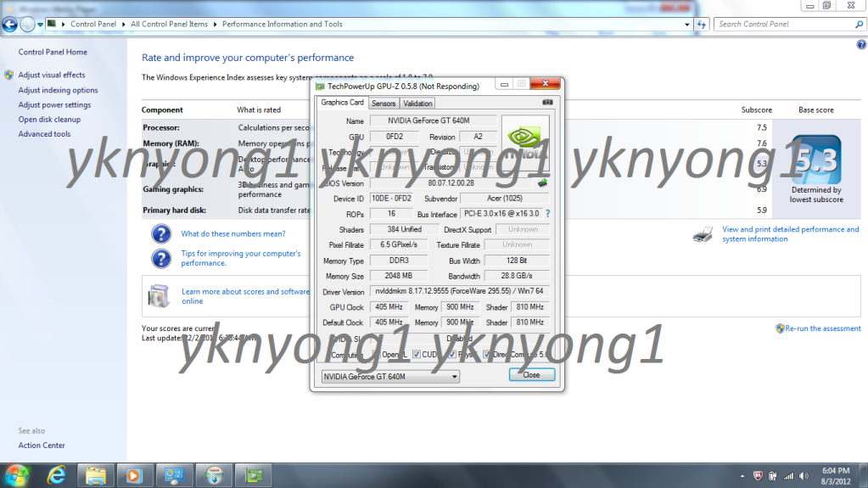The width and height of the screenshot is (868, 488).
Task: Open tips for improving performance link
Action: pyautogui.click(x=241, y=258)
